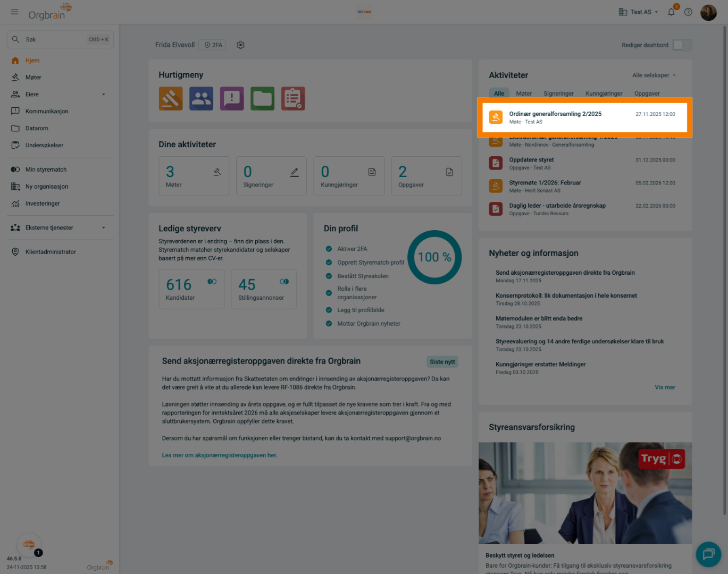Select the Oppgaver activity tab
Image resolution: width=728 pixels, height=574 pixels.
click(647, 94)
